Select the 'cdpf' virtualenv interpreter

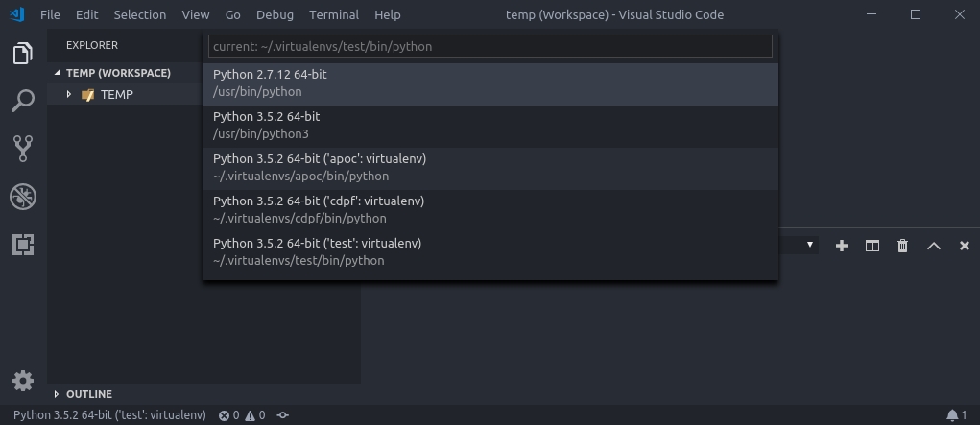tap(490, 211)
